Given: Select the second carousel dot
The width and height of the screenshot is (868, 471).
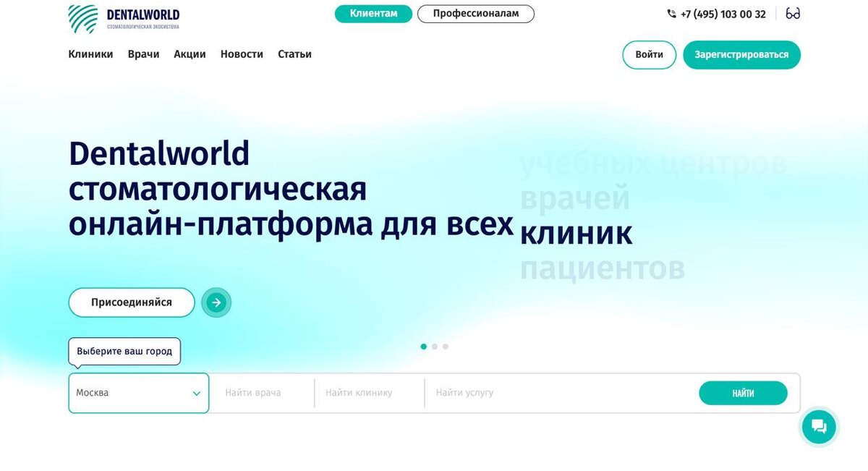Looking at the screenshot, I should click(435, 347).
